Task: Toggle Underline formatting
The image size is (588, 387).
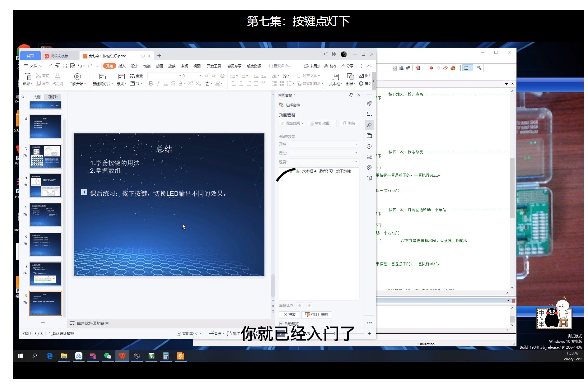Action: coord(165,84)
